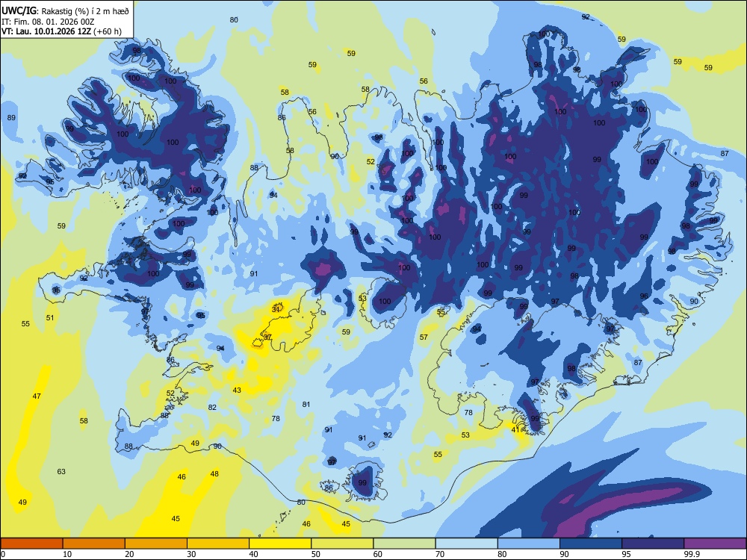Pick the 50–60 pale yellow legend swatch
The image size is (747, 560).
point(343,544)
